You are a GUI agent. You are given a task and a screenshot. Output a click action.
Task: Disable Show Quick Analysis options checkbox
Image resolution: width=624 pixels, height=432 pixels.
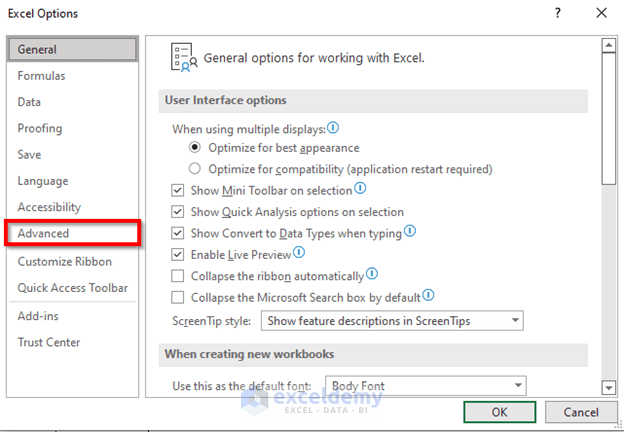pyautogui.click(x=178, y=212)
